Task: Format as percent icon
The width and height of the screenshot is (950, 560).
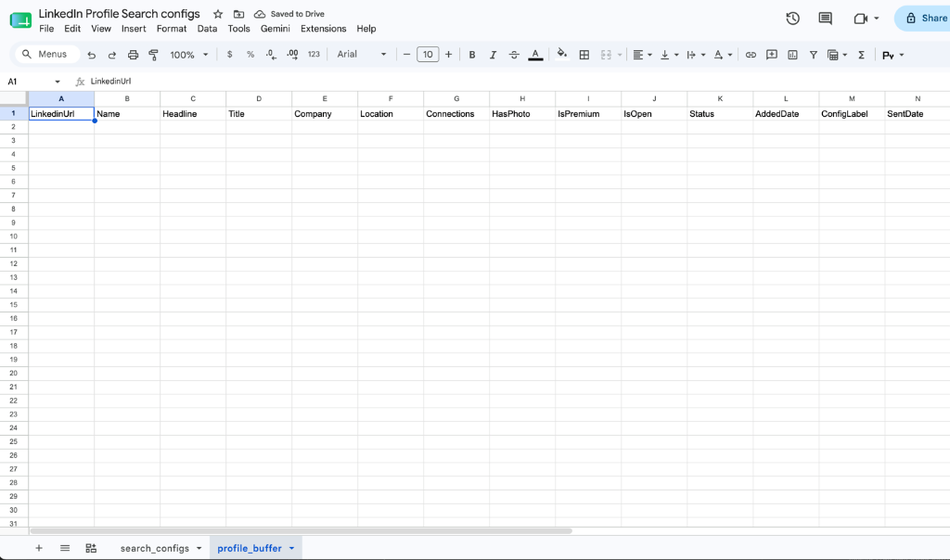Action: pos(250,55)
